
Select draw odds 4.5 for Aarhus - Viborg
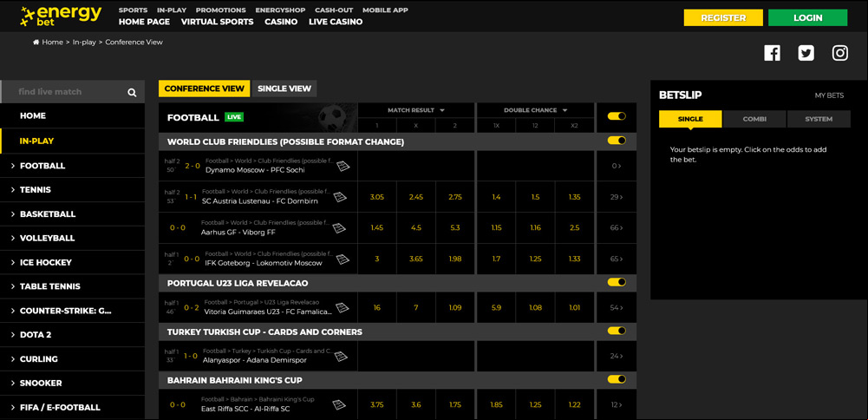point(415,227)
